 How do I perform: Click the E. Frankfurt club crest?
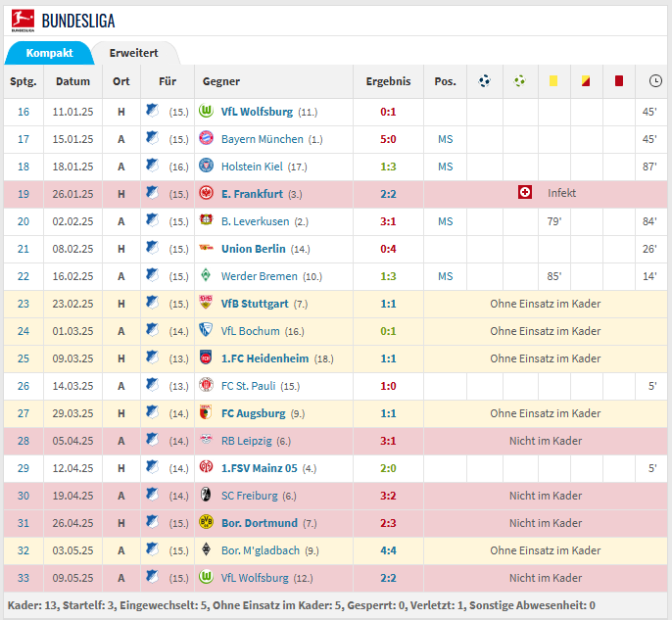206,194
